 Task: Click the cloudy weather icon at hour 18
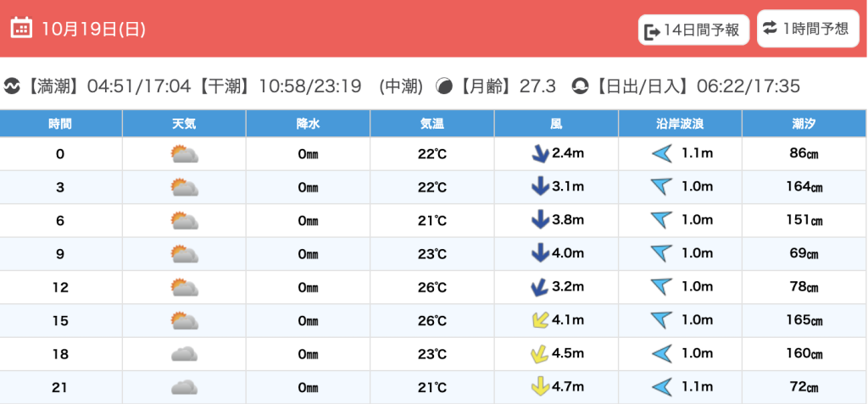point(184,354)
